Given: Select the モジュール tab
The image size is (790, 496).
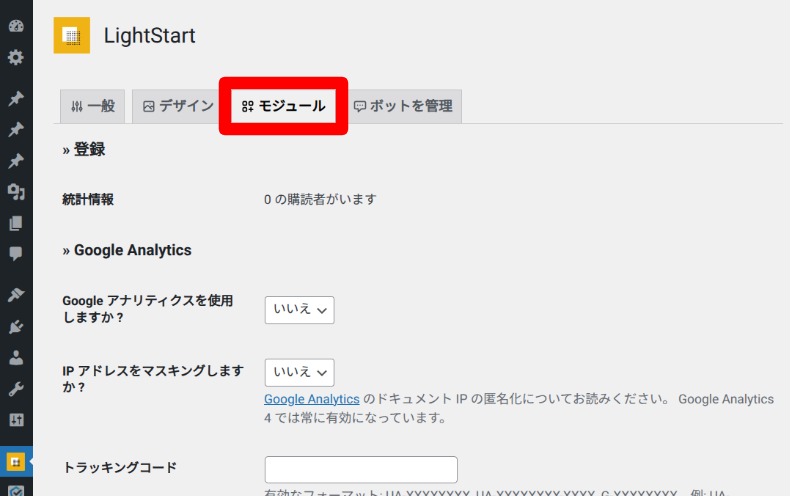Looking at the screenshot, I should point(283,106).
